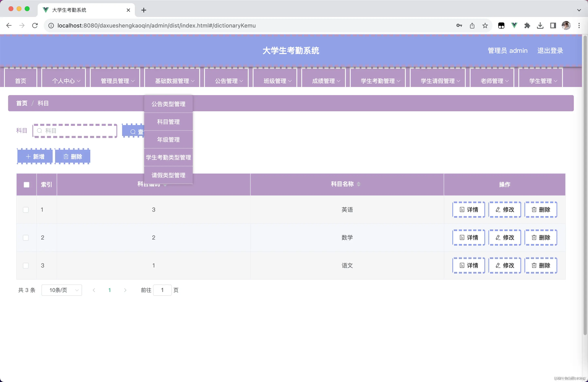588x382 pixels.
Task: Open the password key icon
Action: point(459,25)
